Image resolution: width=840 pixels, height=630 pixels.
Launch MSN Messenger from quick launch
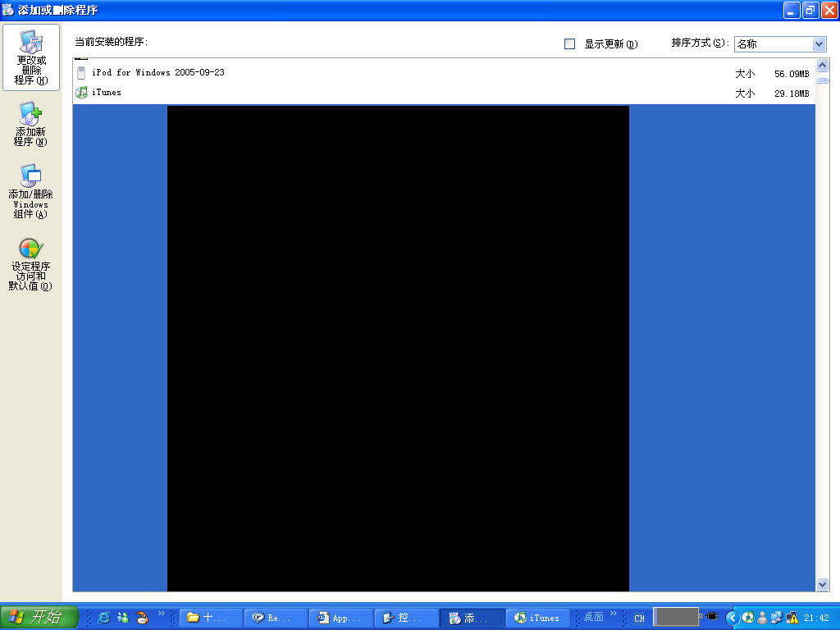[x=123, y=618]
